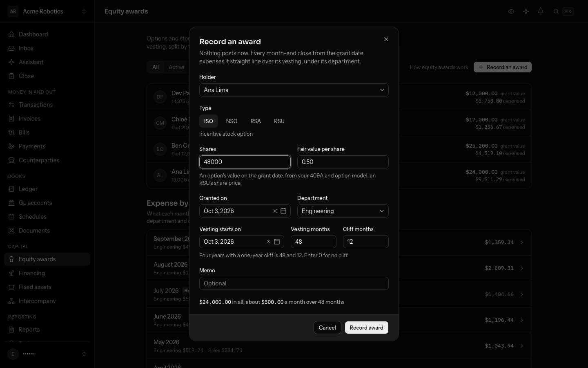Open Invoices page
This screenshot has width=588, height=368.
click(47, 119)
